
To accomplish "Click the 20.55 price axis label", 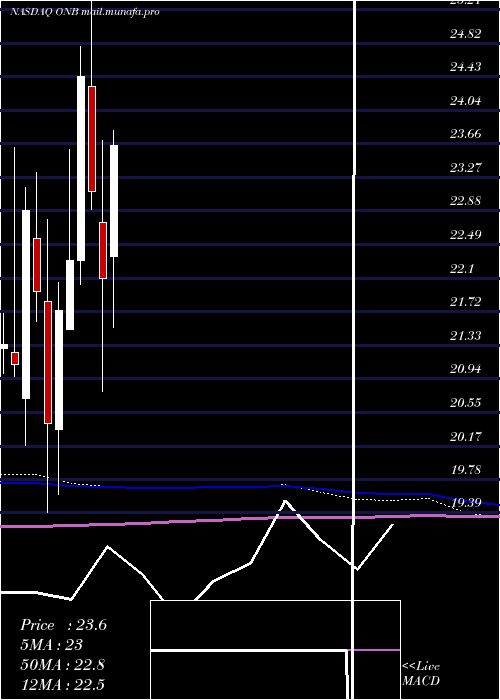I will point(465,403).
